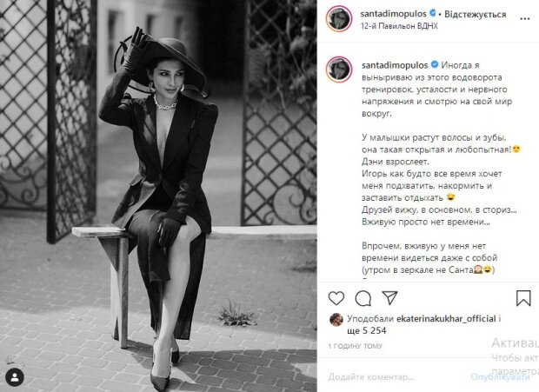Screen dimensions: 539x392
Task: Open santadimopulos username in the header
Action: pos(393,14)
